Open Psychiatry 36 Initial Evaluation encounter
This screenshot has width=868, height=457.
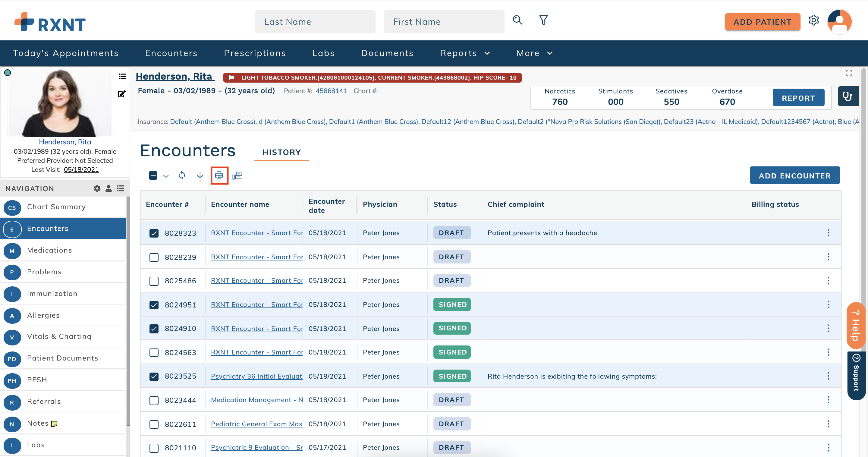point(256,376)
